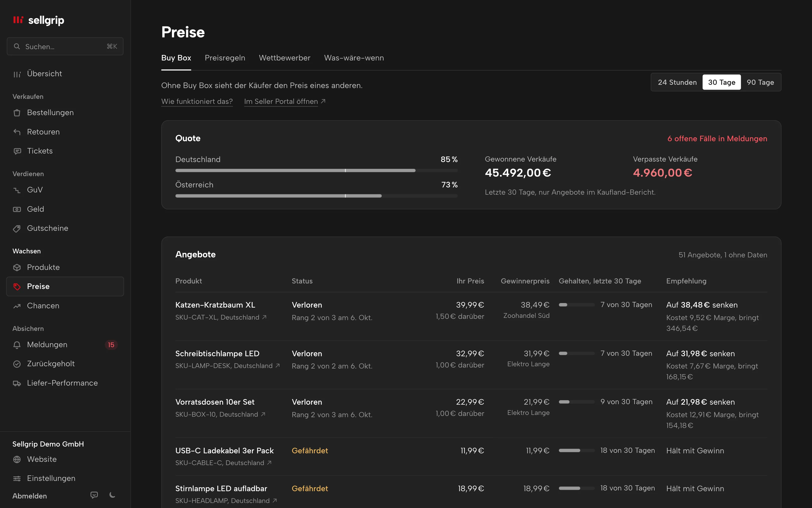
Task: Open the Im Seller Portal öffnen link
Action: tap(284, 101)
